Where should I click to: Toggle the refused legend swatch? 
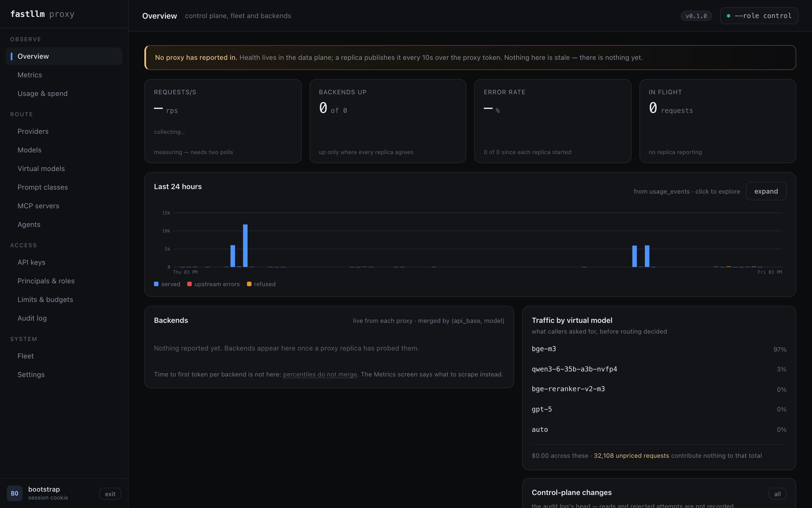pos(249,284)
